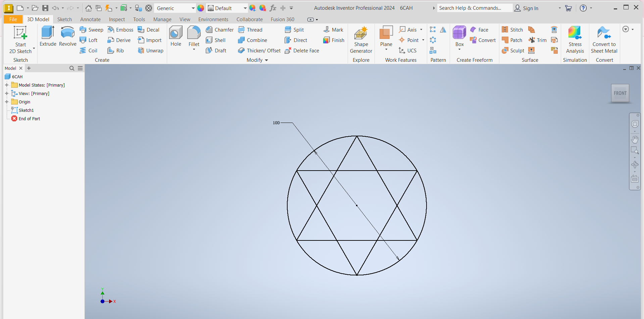Select the Extrude tool
Screen dimensions: 644x319
click(48, 36)
